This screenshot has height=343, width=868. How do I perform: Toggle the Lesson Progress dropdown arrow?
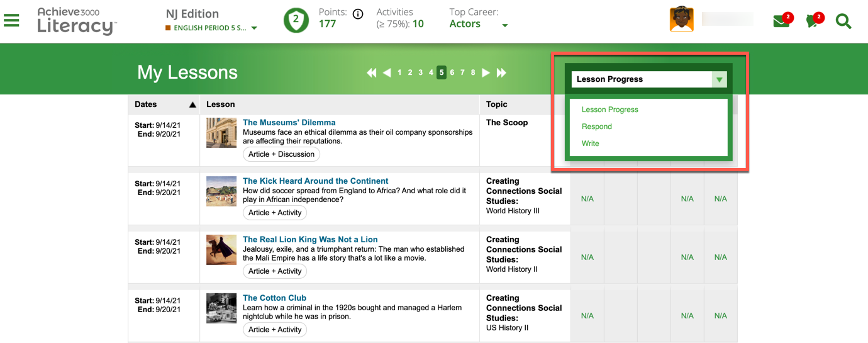719,79
